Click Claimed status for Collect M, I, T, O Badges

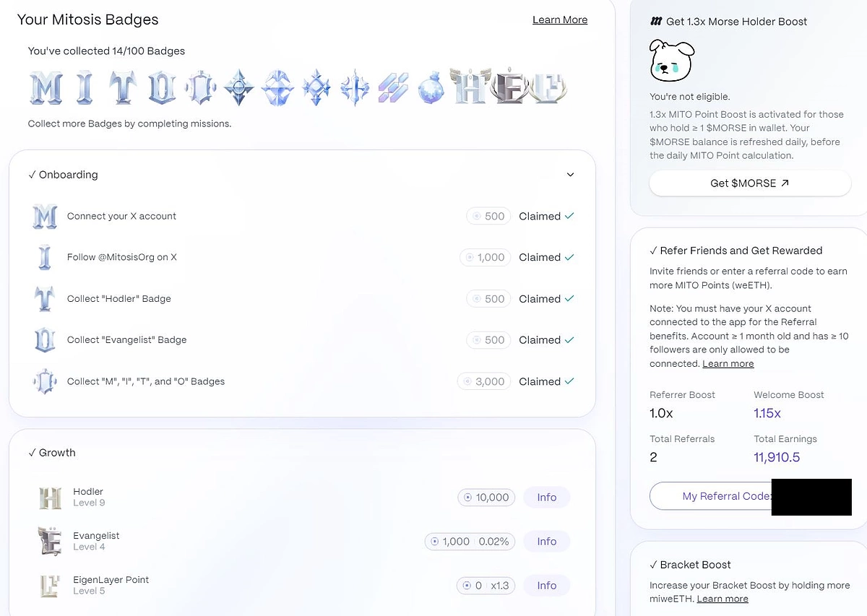click(x=546, y=381)
